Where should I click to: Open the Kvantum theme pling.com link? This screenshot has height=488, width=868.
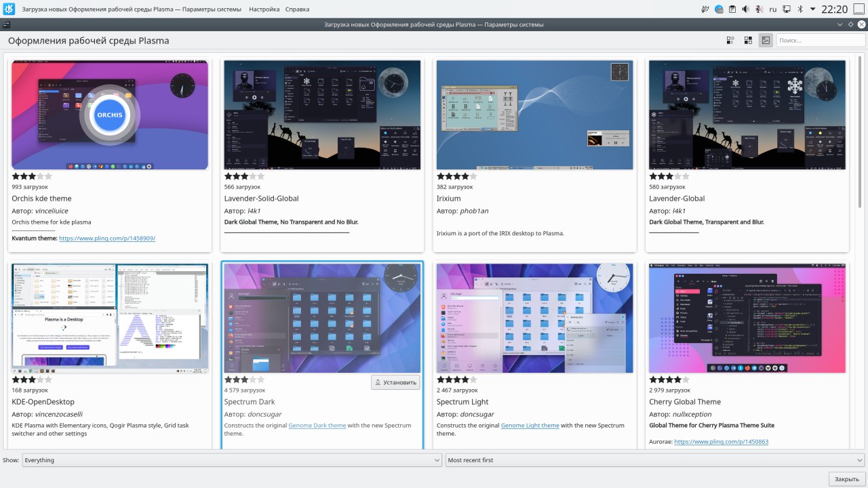(107, 239)
